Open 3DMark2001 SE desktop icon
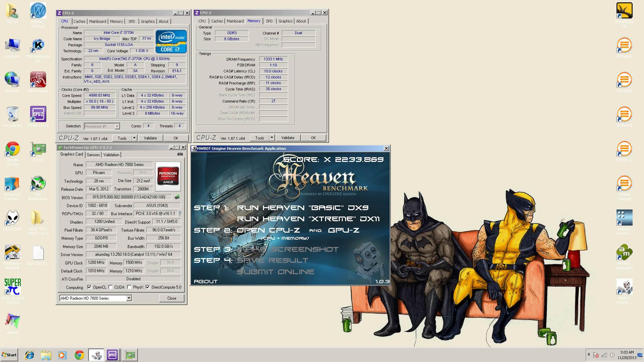 point(624,15)
